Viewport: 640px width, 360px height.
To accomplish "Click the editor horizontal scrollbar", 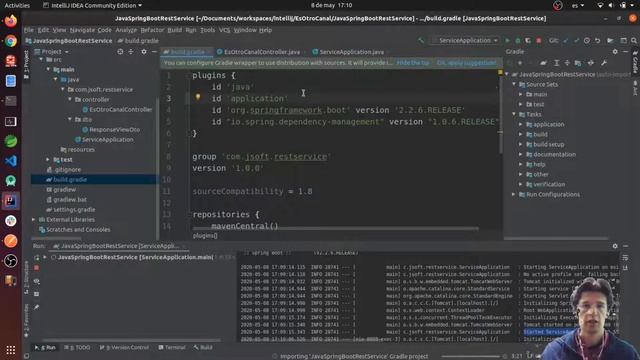I will pos(335,229).
